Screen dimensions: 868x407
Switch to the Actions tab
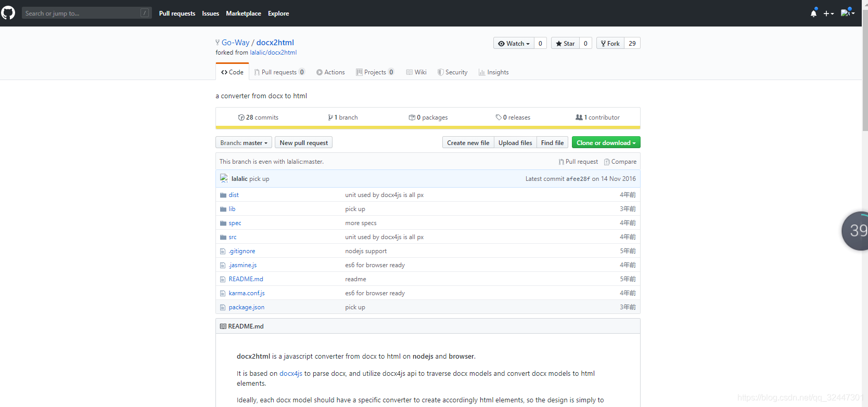click(330, 72)
